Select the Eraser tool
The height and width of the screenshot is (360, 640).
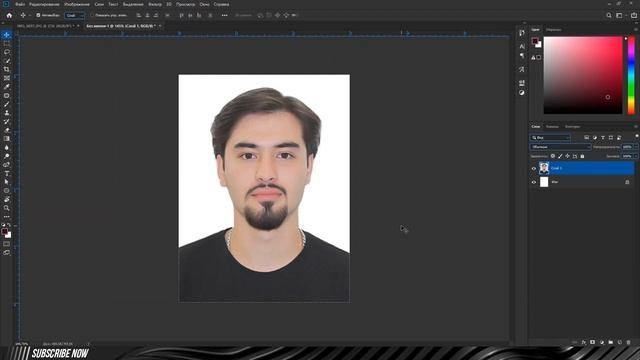coord(7,130)
